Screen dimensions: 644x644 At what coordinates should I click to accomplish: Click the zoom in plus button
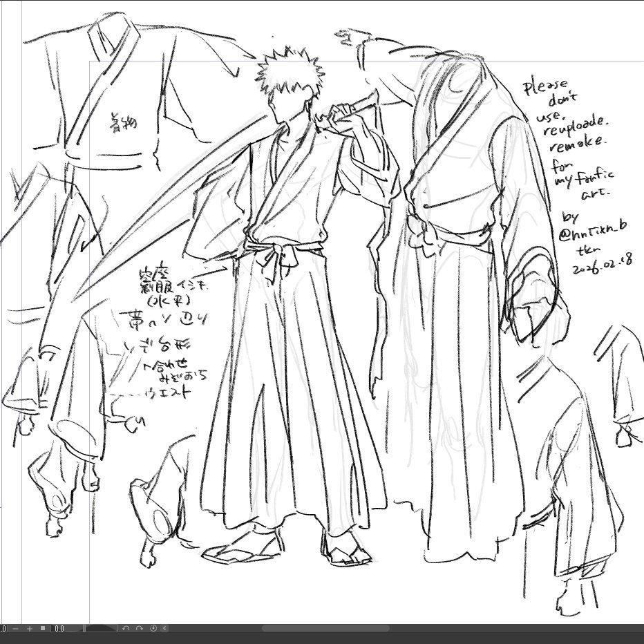30,628
